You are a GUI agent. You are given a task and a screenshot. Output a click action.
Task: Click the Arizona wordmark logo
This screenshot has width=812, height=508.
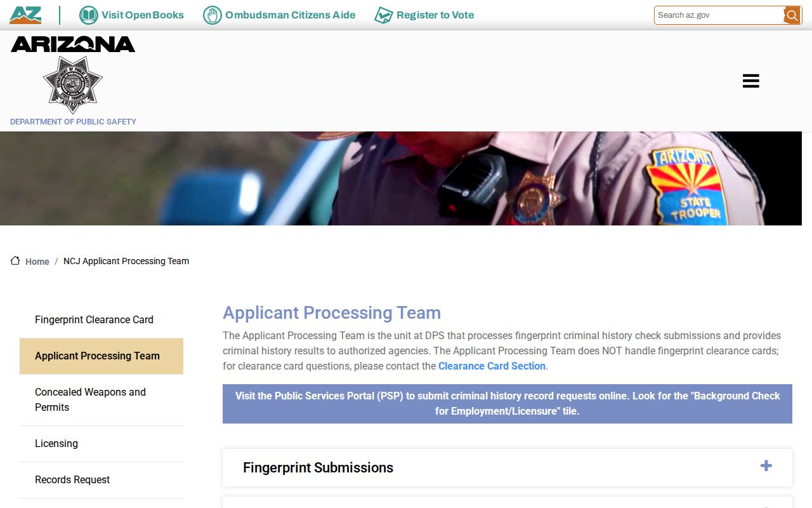(73, 44)
